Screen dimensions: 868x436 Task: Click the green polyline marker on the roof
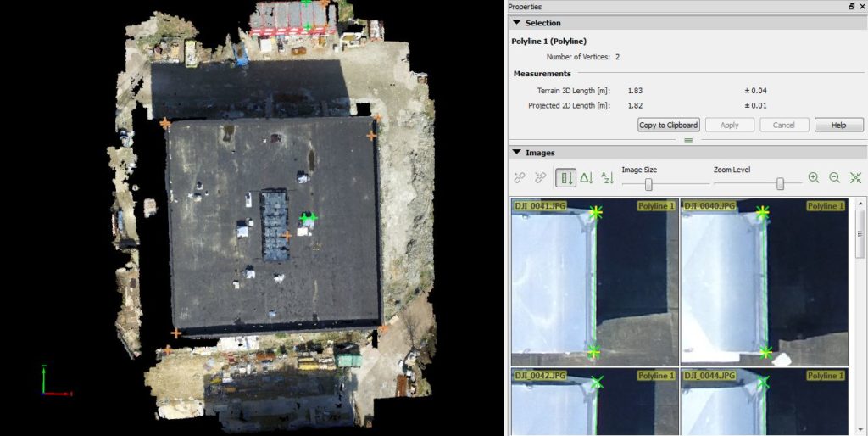(309, 218)
